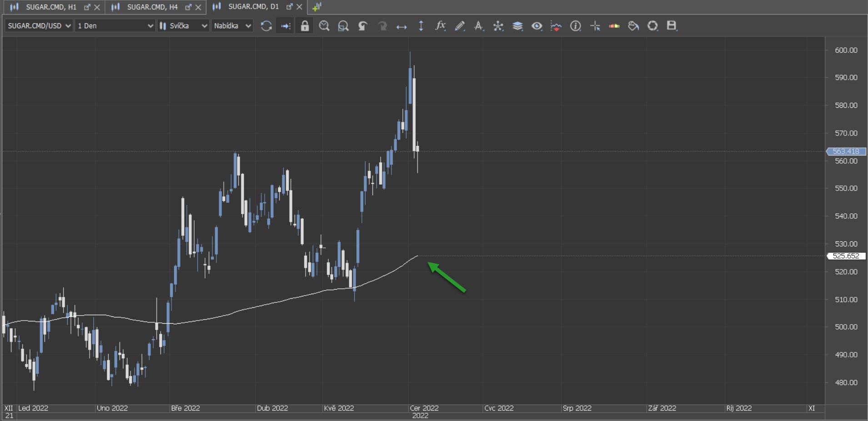Image resolution: width=868 pixels, height=421 pixels.
Task: Click the Úno 2022 time axis label
Action: coord(112,408)
